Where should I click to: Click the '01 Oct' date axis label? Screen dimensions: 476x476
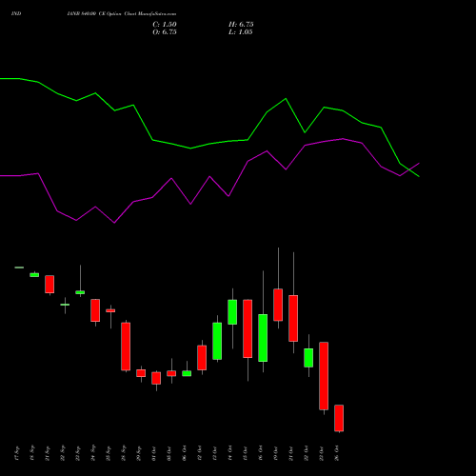tap(154, 453)
